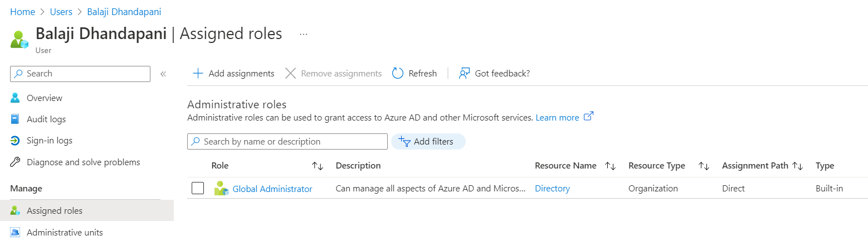This screenshot has height=245, width=868.
Task: Click the Assigned roles sidebar icon
Action: pyautogui.click(x=16, y=211)
